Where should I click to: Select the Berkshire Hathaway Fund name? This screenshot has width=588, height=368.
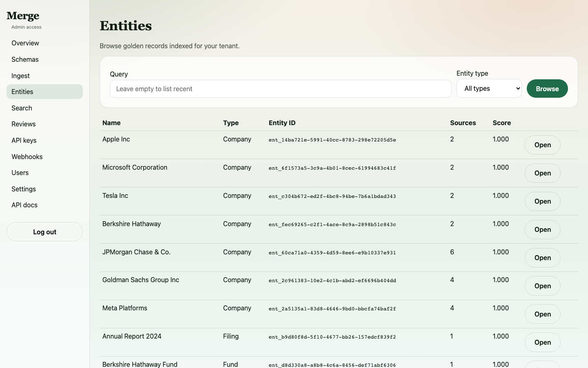(x=140, y=364)
